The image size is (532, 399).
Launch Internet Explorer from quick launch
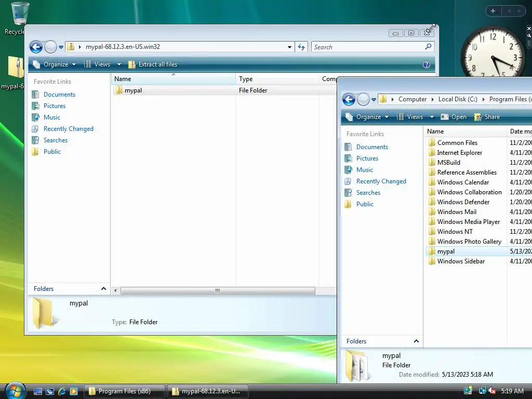[62, 392]
